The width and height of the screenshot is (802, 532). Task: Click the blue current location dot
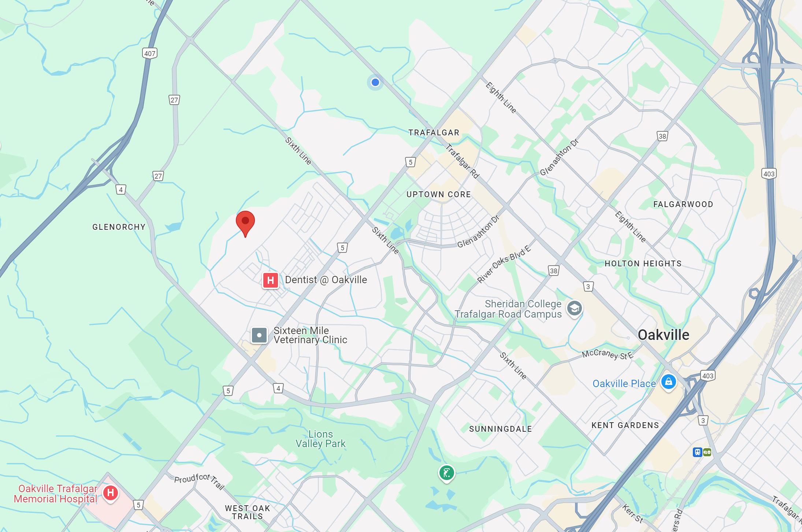click(x=375, y=82)
